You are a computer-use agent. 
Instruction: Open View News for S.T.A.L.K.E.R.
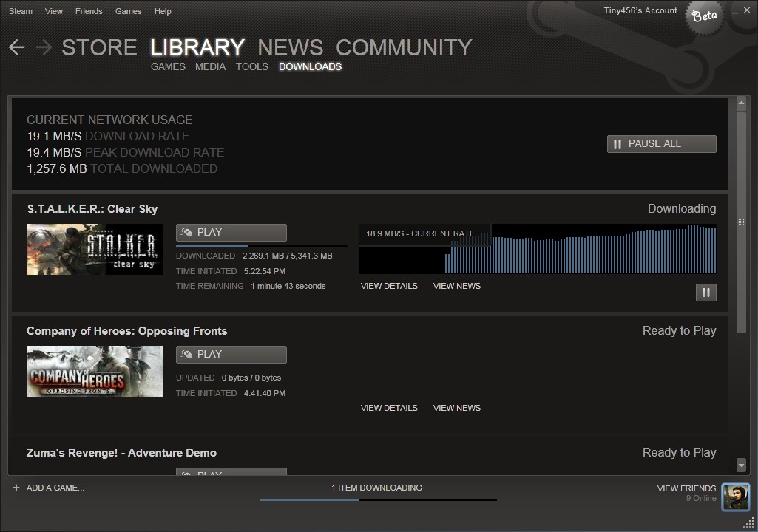click(x=456, y=286)
